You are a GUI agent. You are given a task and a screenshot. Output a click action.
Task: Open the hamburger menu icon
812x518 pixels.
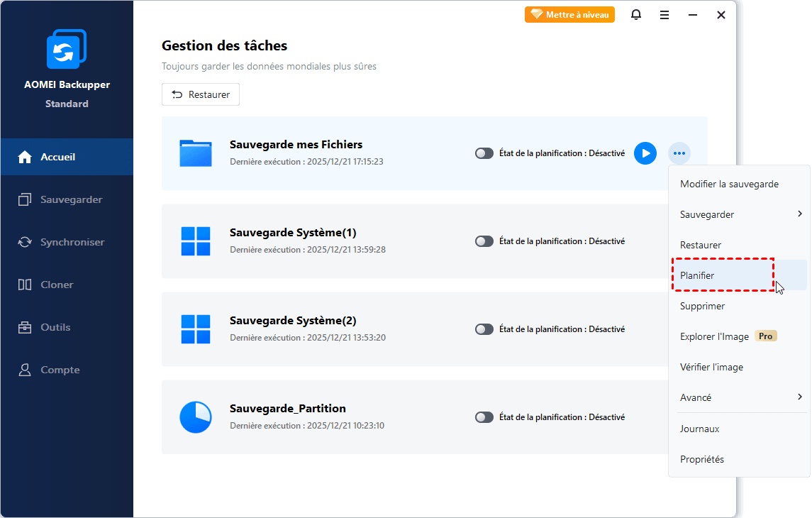click(x=664, y=15)
